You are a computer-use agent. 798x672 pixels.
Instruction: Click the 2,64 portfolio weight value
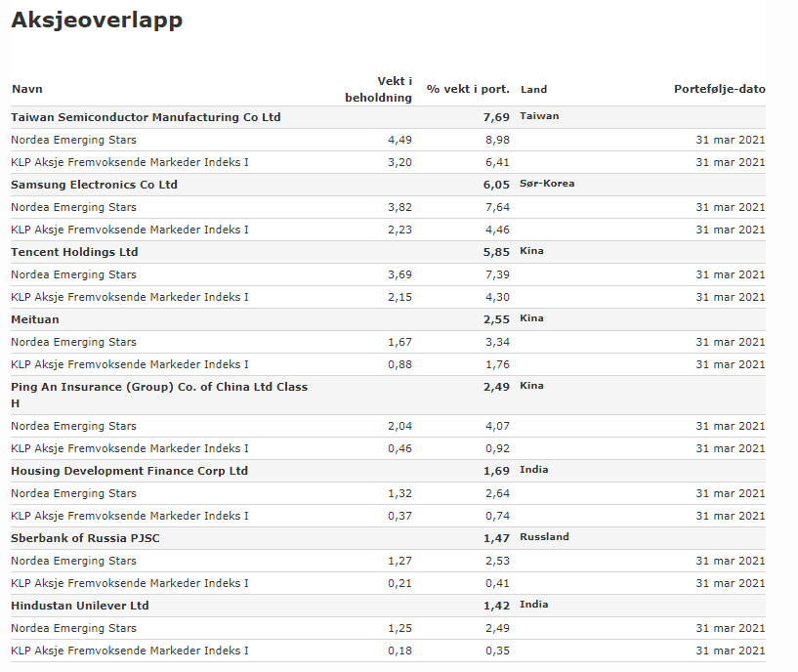[497, 493]
